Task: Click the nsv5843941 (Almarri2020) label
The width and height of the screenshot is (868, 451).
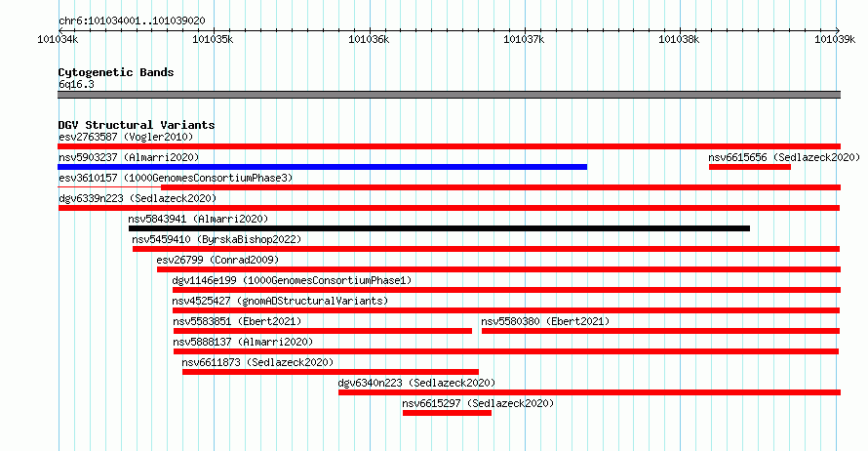Action: click(198, 219)
